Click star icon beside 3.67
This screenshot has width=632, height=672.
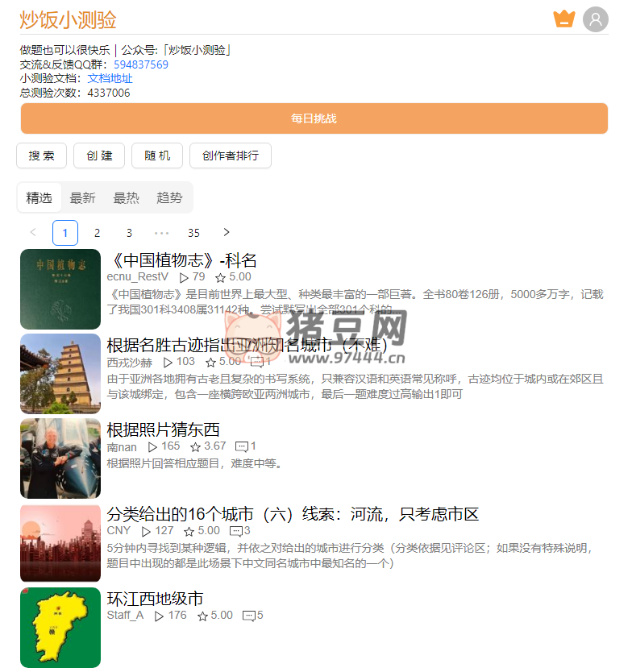coord(196,447)
